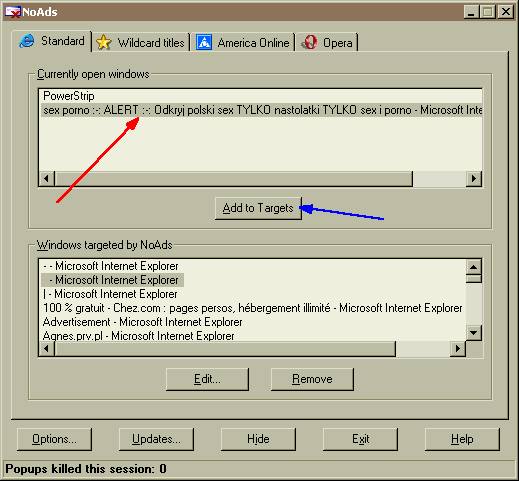Screen dimensions: 519x481
Task: Click the Hide button
Action: coord(258,439)
